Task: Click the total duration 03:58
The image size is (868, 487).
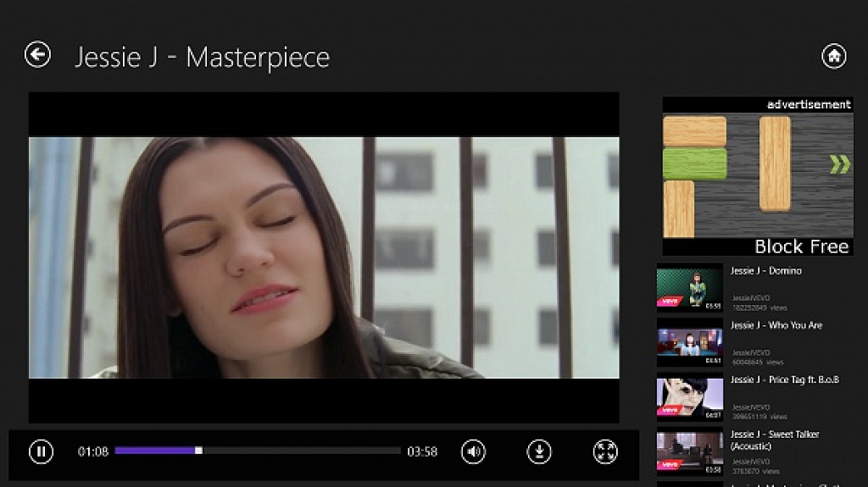Action: point(422,452)
